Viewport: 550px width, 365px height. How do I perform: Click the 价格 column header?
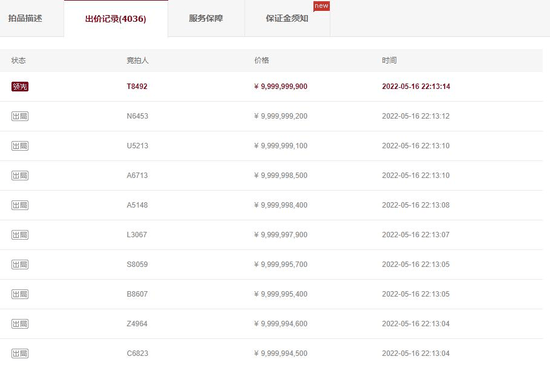click(x=262, y=60)
